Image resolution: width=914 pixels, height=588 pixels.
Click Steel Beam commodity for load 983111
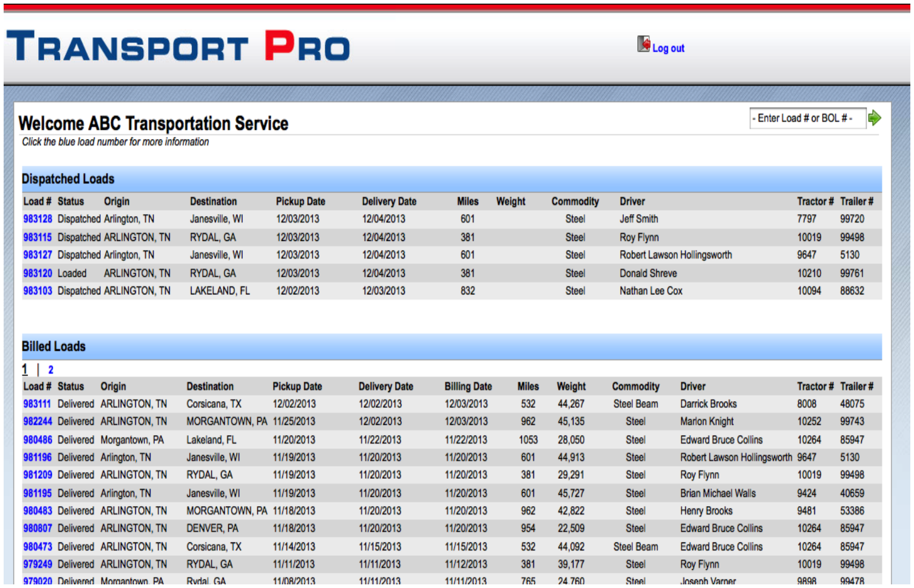[635, 404]
